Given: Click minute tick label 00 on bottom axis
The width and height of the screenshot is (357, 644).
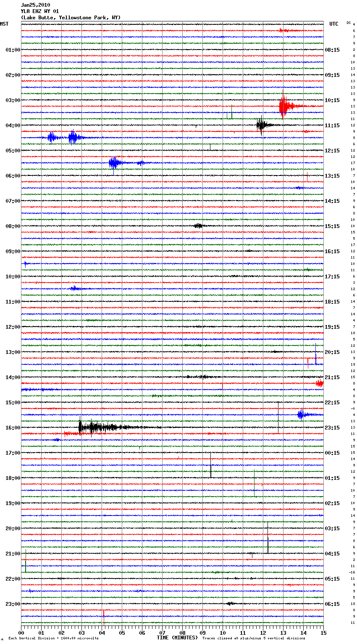Looking at the screenshot, I should click(x=21, y=633).
